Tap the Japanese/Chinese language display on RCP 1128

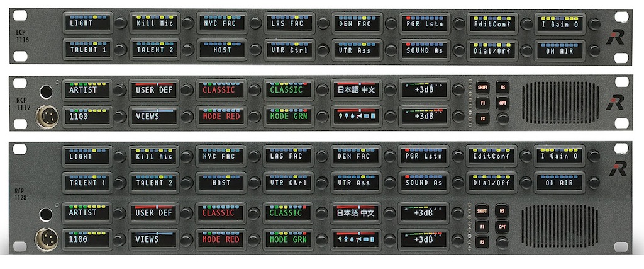point(355,213)
